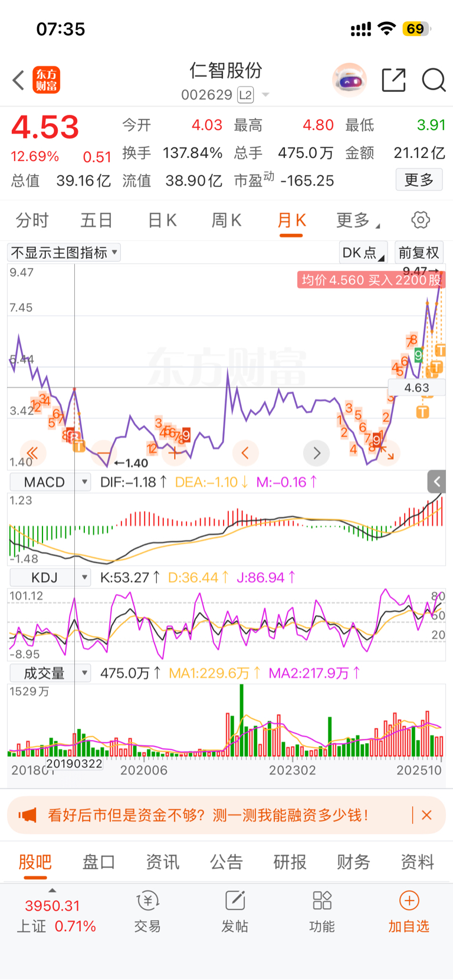This screenshot has height=980, width=453.
Task: Tap the diagonal collapse arrow chart icon
Action: point(388,453)
